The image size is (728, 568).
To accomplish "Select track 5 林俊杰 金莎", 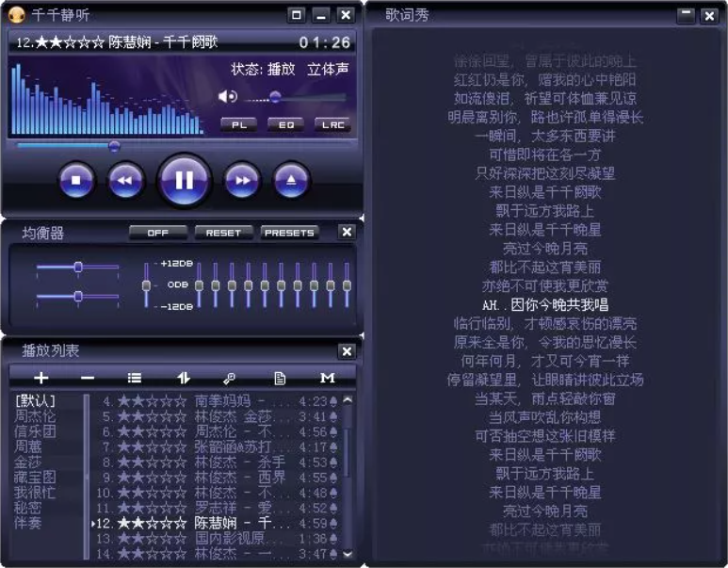I will pos(217,416).
